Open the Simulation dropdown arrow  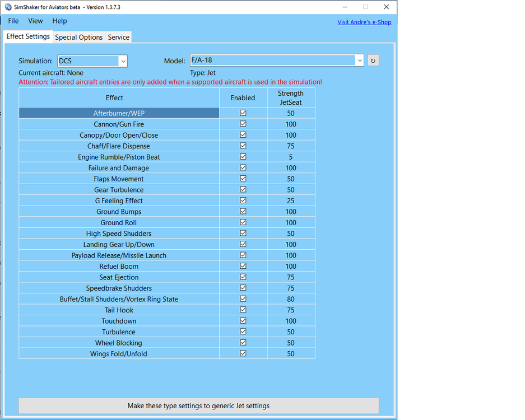123,61
